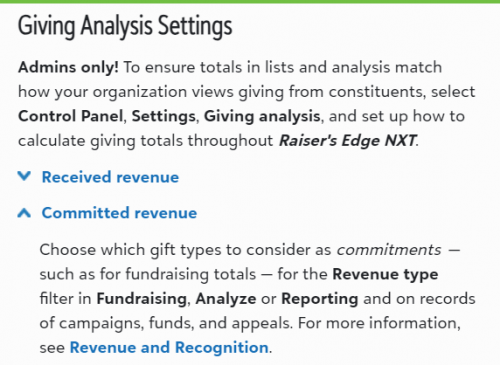Click the bold Fundraising word
The image size is (500, 365).
coord(142,299)
